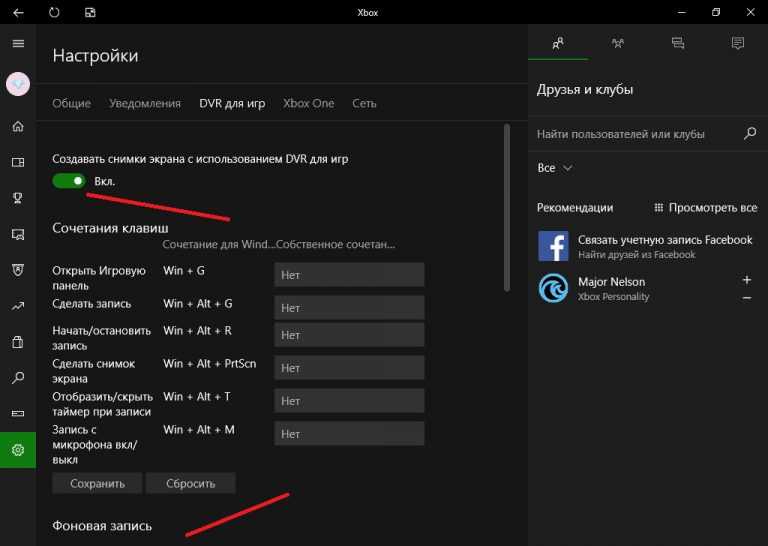The width and height of the screenshot is (768, 546).
Task: Add Major Nelson as friend with plus
Action: pyautogui.click(x=746, y=280)
